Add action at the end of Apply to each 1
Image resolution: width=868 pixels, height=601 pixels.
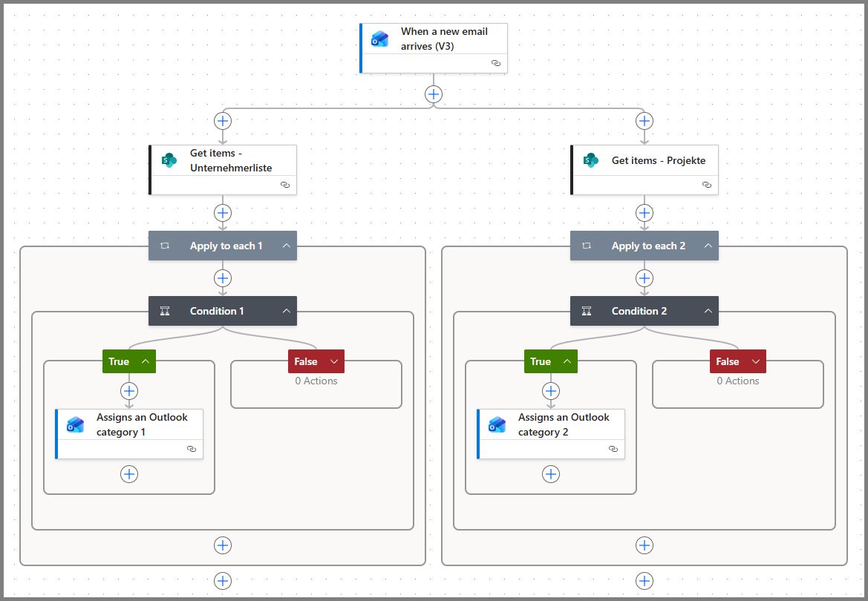coord(223,545)
